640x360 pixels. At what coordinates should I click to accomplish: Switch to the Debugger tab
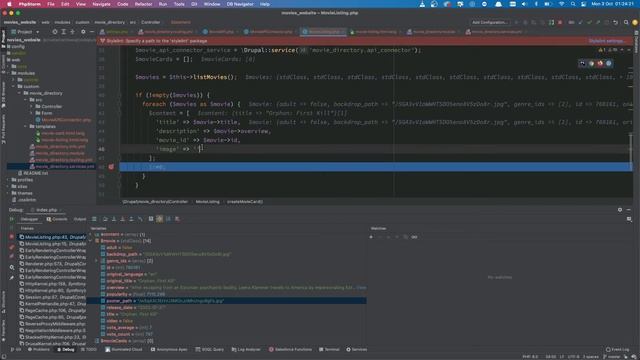point(29,219)
